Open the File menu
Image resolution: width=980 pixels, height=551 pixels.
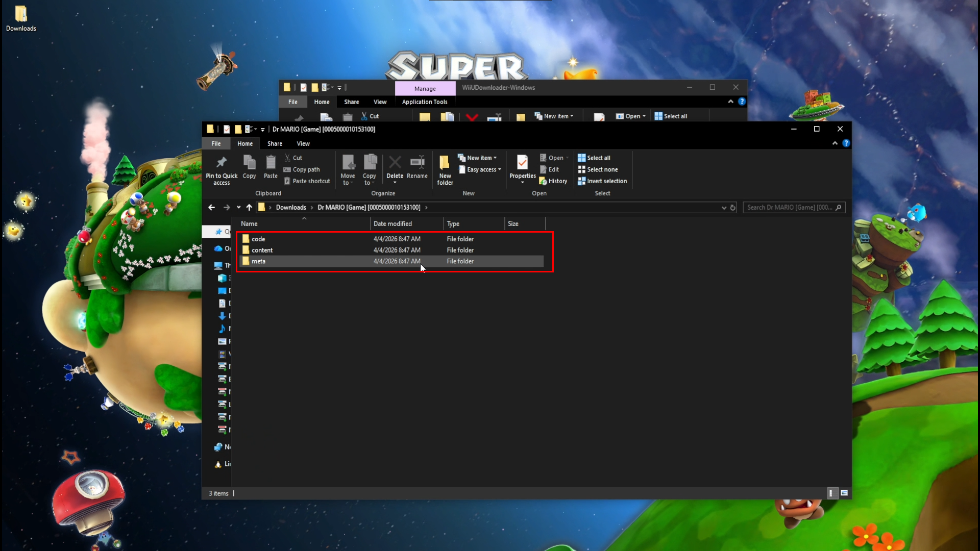click(215, 143)
